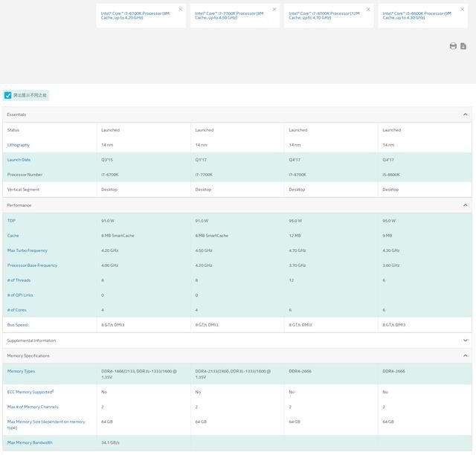Collapse the Essentials section
This screenshot has width=476, height=455.
point(465,114)
